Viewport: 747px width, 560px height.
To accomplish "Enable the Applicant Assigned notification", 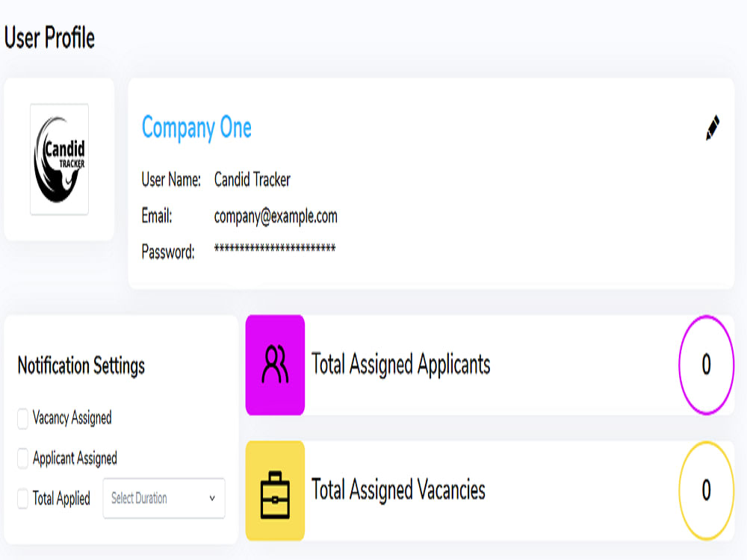I will click(x=22, y=458).
